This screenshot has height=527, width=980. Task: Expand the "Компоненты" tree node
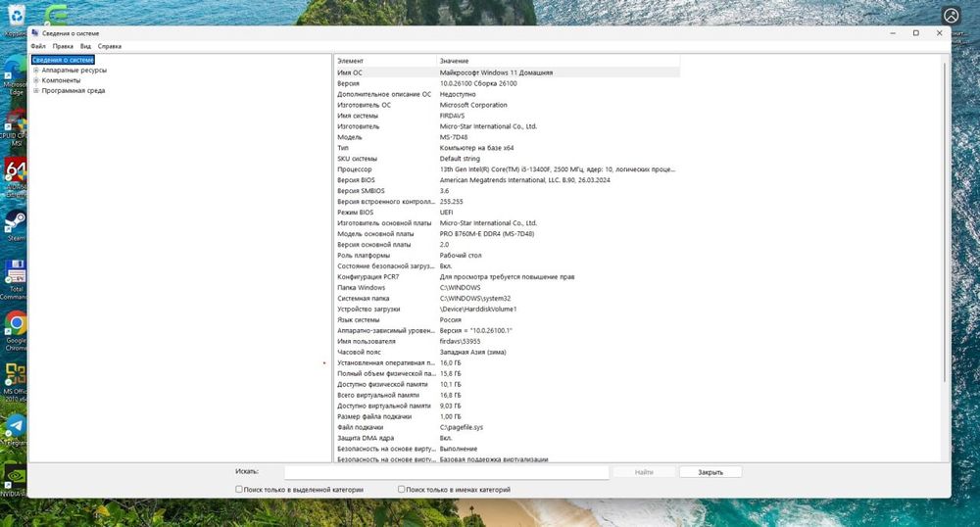click(36, 80)
